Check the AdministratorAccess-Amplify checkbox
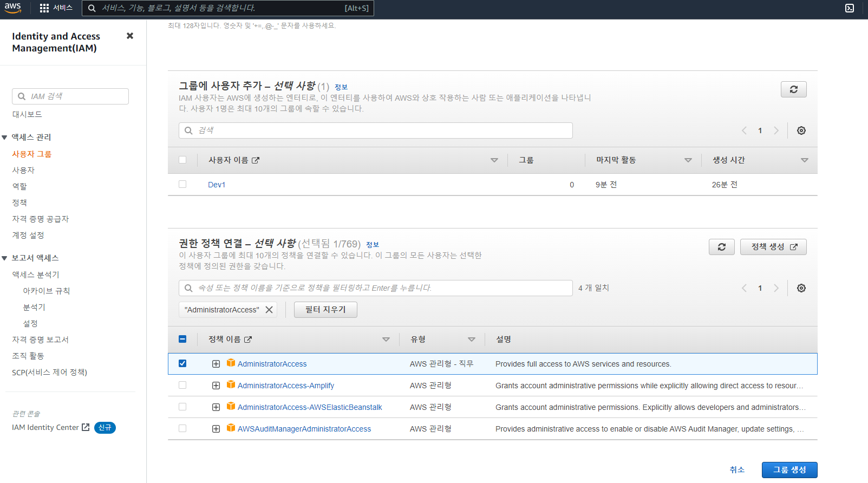The image size is (868, 483). tap(182, 385)
